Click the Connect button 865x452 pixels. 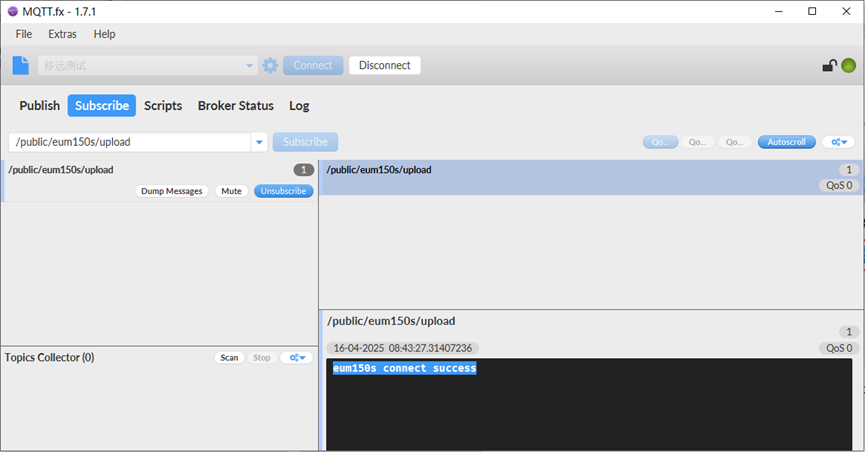[313, 65]
